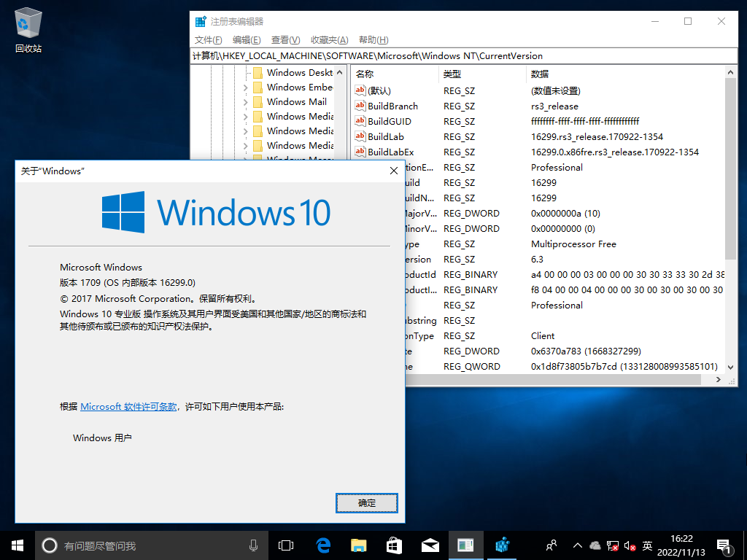Viewport: 747px width, 560px height.
Task: Open the Mail app from the taskbar
Action: [430, 545]
